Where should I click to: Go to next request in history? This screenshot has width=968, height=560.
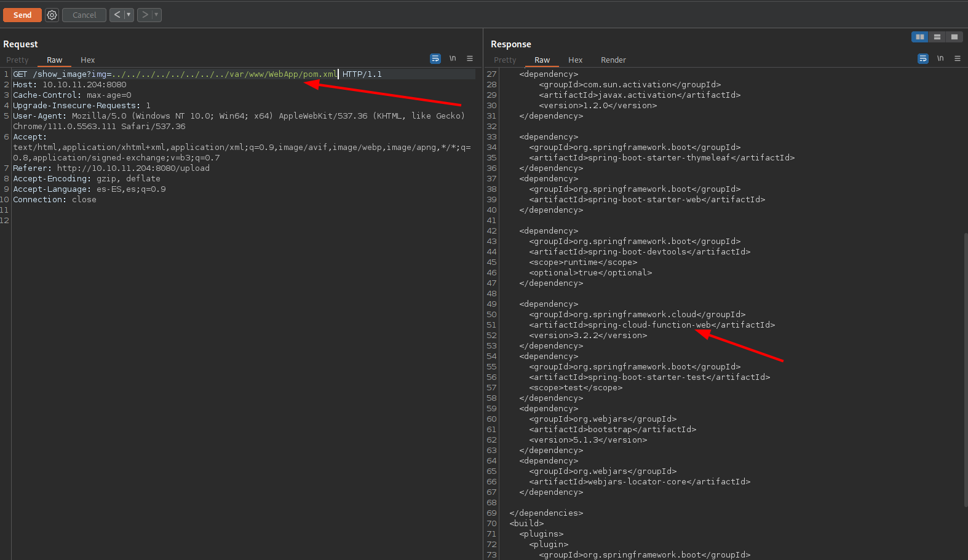click(145, 15)
